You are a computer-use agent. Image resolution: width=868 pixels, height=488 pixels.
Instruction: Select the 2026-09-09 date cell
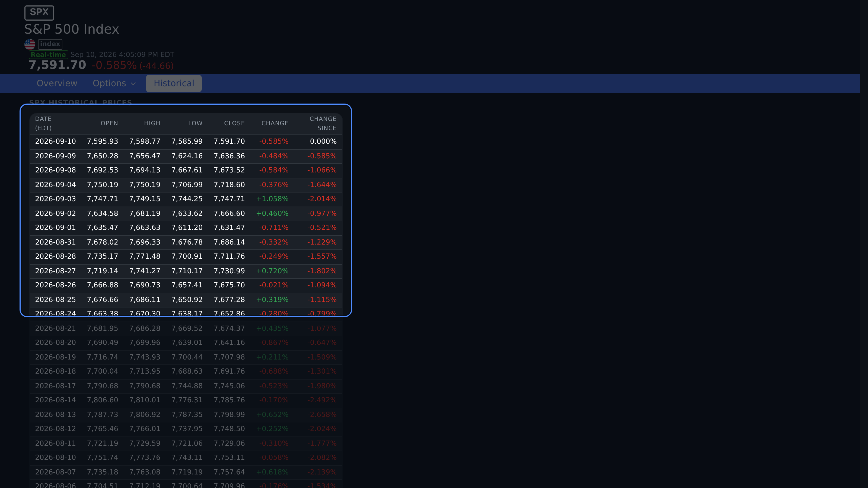[55, 156]
